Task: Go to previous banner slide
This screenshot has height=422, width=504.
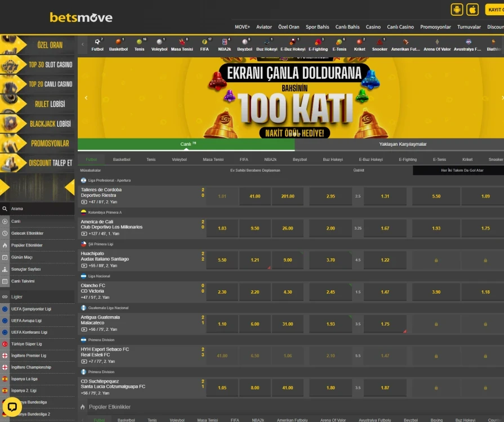Action: (86, 98)
